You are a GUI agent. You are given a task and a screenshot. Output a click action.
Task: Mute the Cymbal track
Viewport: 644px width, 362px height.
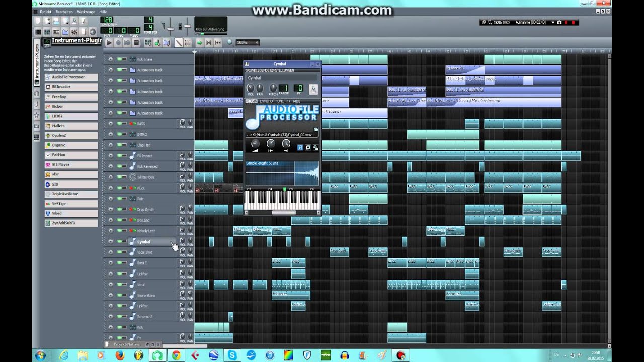pos(121,241)
